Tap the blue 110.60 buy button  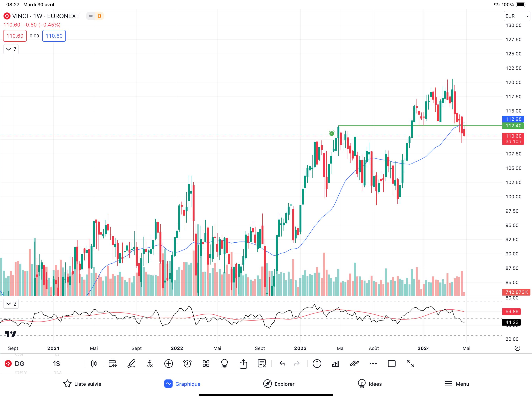click(x=54, y=36)
